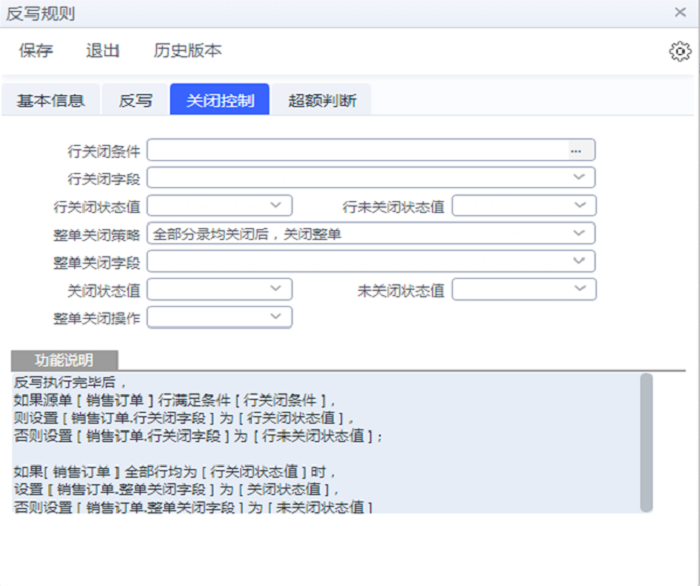Expand the 整单关闭字段 dropdown
This screenshot has width=700, height=586.
coord(579,261)
